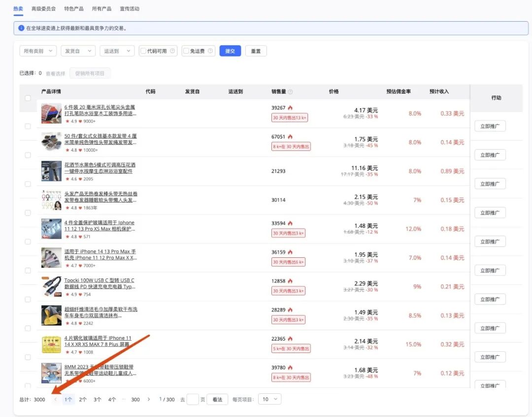Open the Toocki 100W USB C product link
Screen dimensions: 532x417
pos(100,283)
